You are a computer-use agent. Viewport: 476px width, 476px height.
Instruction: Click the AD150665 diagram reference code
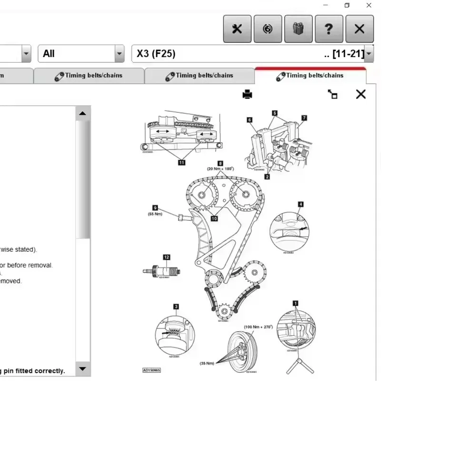151,370
